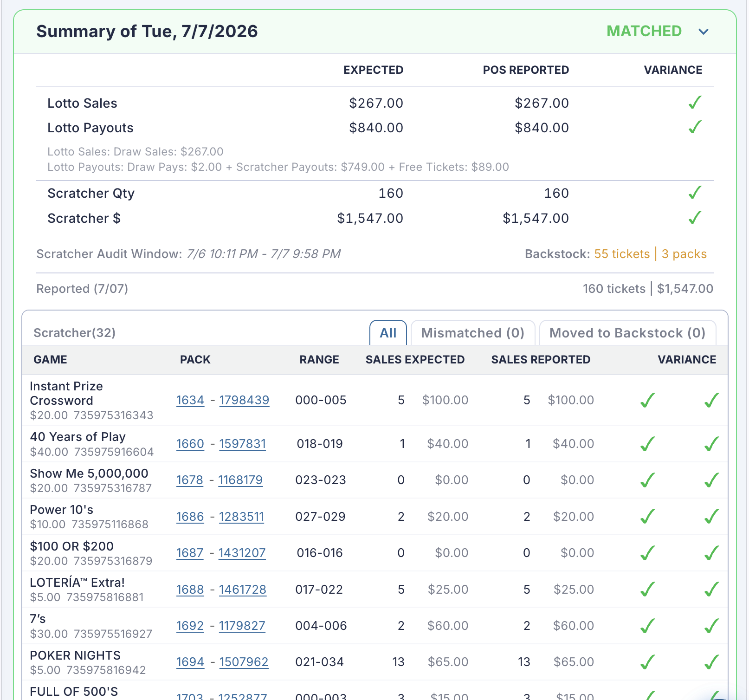The image size is (749, 700).
Task: Click dollar variance checkmark for 7's
Action: 711,626
